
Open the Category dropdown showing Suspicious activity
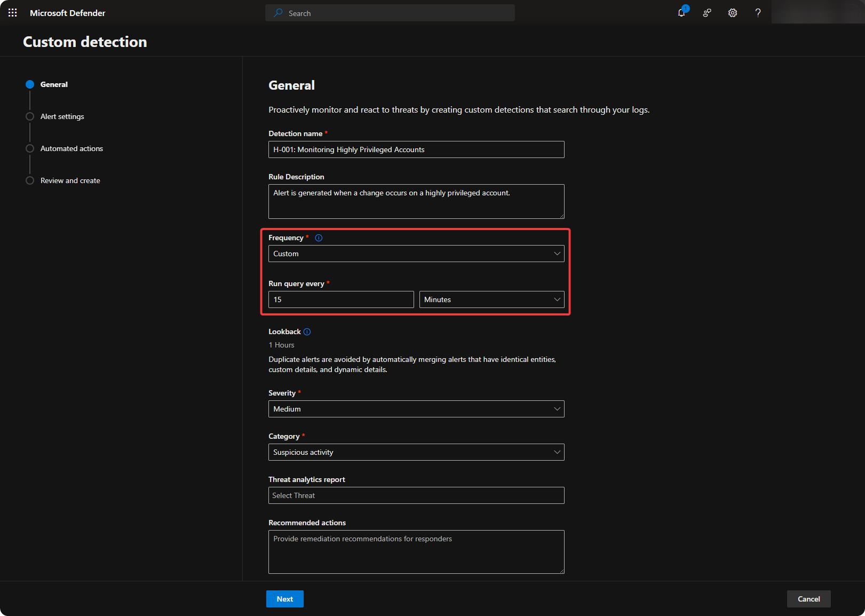[416, 452]
